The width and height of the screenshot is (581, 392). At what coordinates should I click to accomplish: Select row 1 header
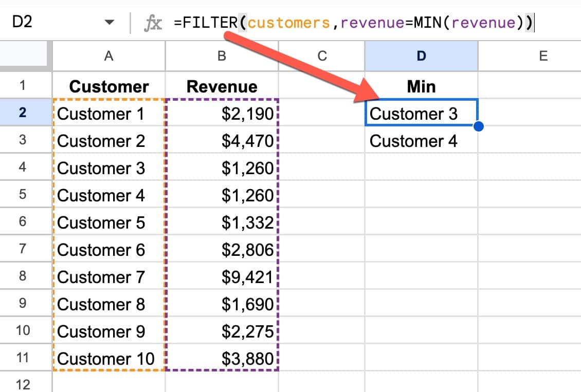[22, 85]
